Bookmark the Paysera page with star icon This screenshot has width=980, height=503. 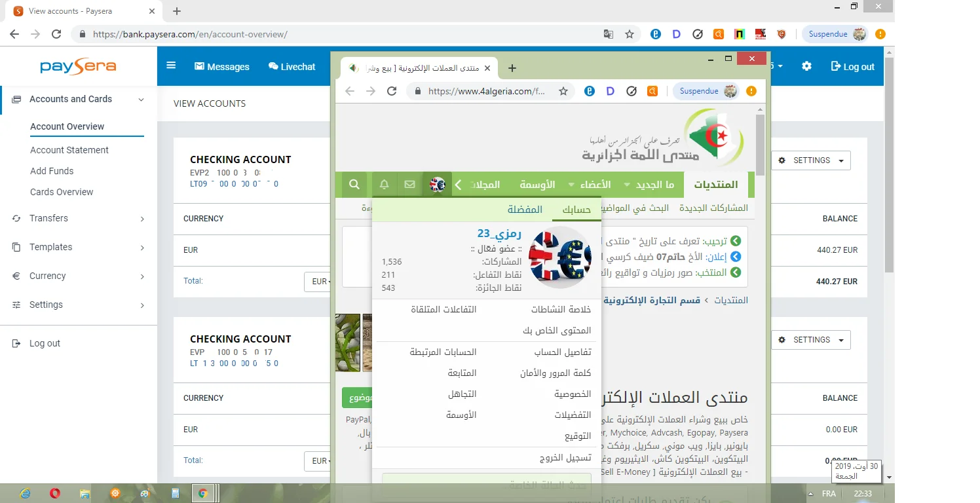click(x=630, y=34)
